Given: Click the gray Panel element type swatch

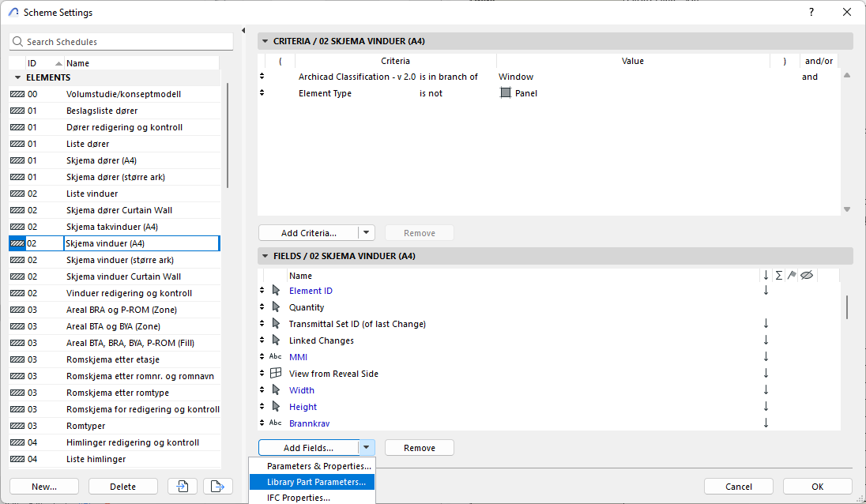Looking at the screenshot, I should tap(506, 93).
